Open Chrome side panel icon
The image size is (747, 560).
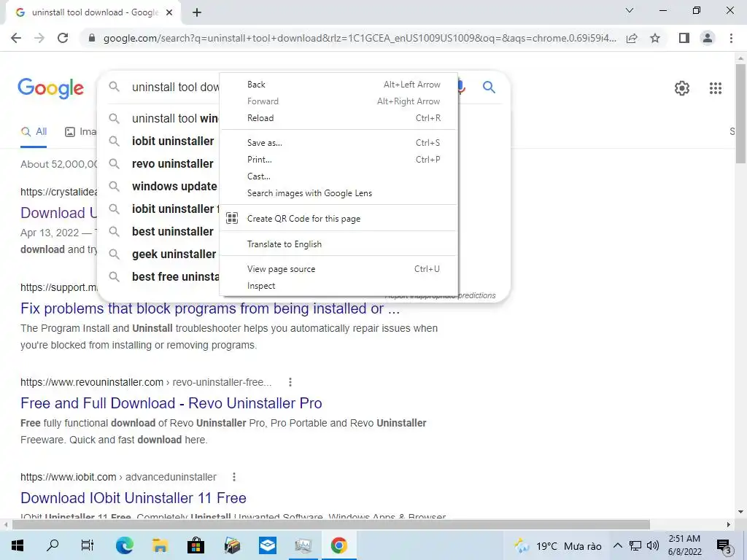point(684,38)
